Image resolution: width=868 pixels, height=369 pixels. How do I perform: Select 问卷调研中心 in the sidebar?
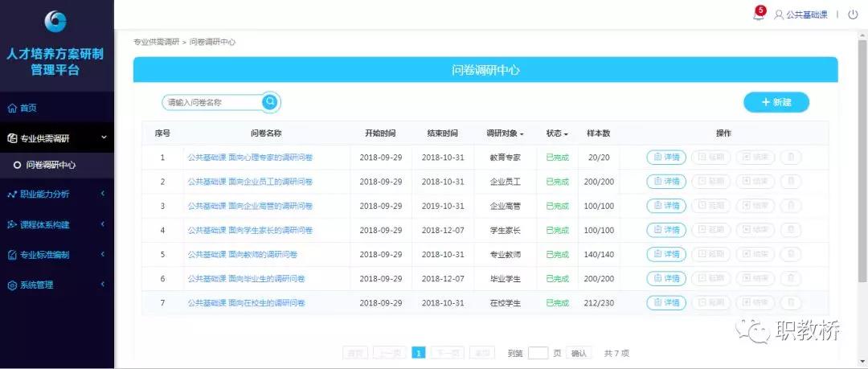point(51,165)
